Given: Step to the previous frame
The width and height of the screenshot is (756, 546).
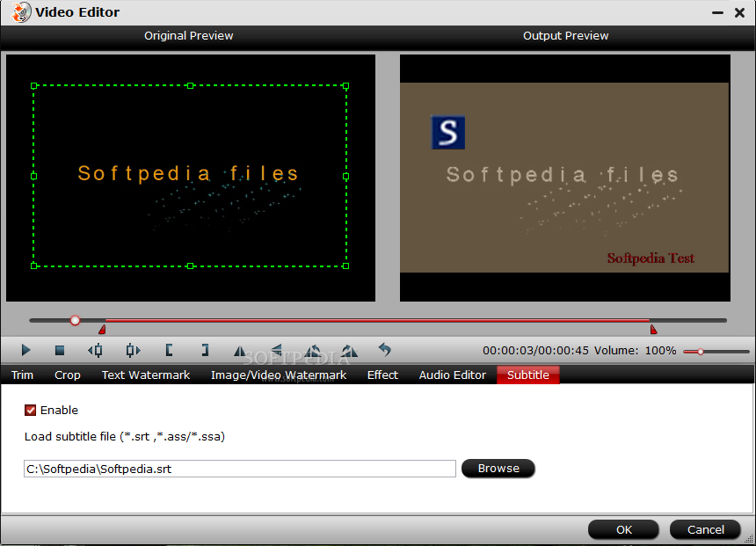Looking at the screenshot, I should [x=95, y=350].
